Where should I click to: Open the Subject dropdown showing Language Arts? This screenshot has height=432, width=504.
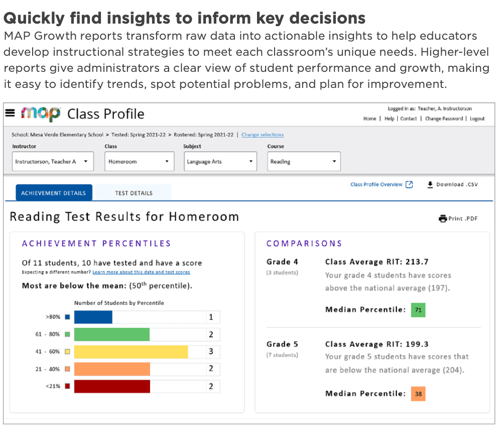coord(220,162)
